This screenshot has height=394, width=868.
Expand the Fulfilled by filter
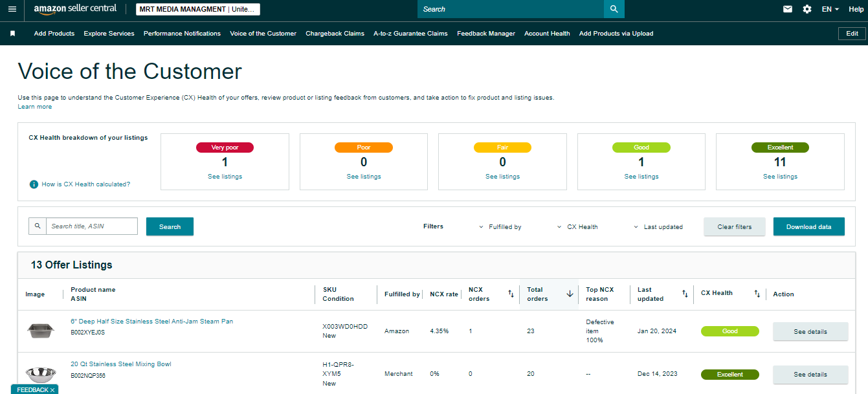pos(500,227)
